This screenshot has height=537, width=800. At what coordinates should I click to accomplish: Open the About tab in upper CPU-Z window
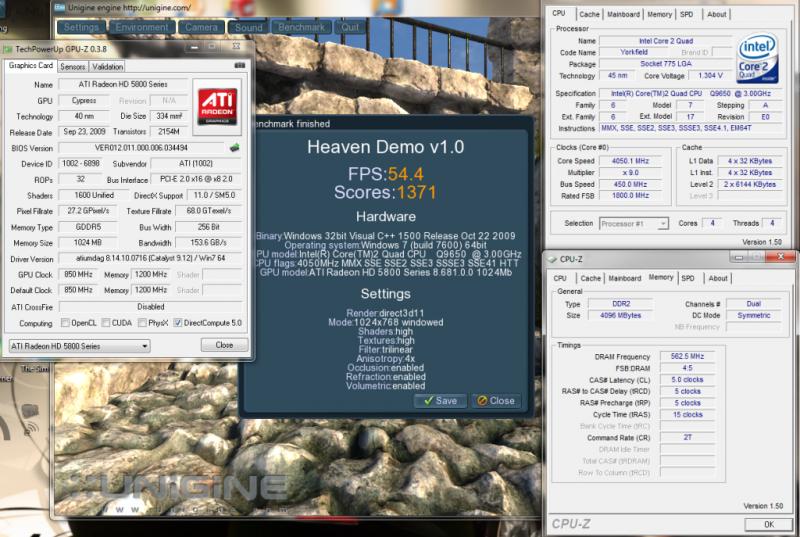(716, 14)
